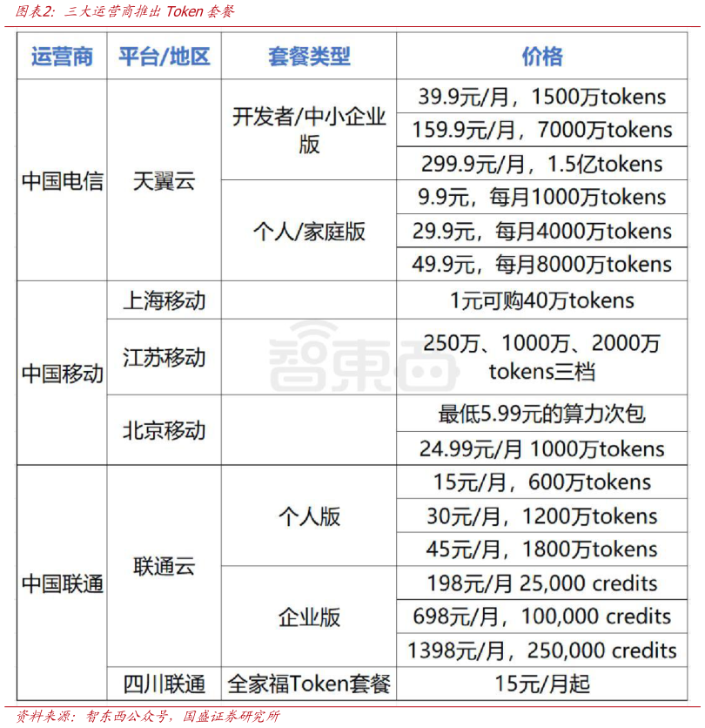Select the '中国联通' cell
This screenshot has height=728, width=705.
coord(62,583)
